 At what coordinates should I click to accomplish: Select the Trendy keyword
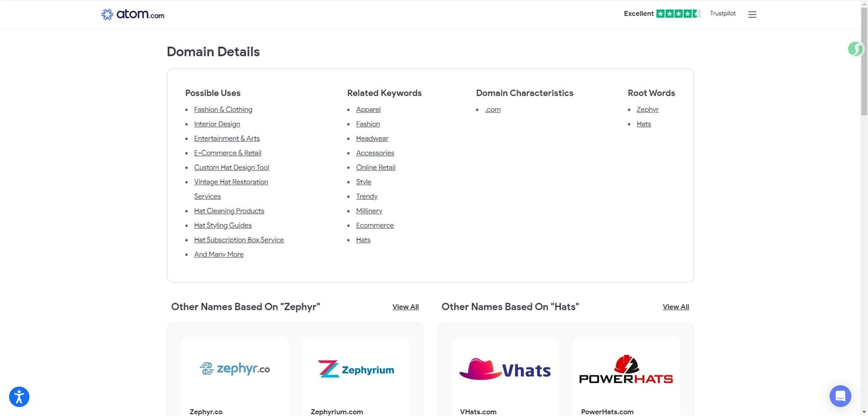coord(367,197)
